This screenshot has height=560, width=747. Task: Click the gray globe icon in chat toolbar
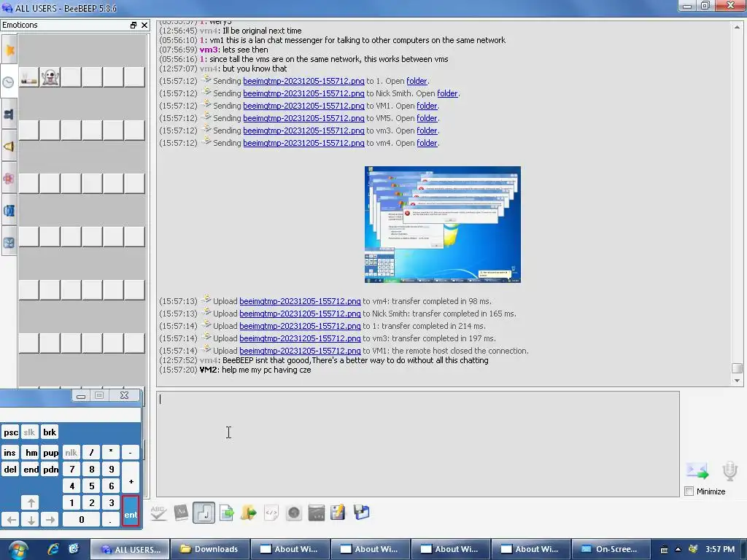[294, 513]
